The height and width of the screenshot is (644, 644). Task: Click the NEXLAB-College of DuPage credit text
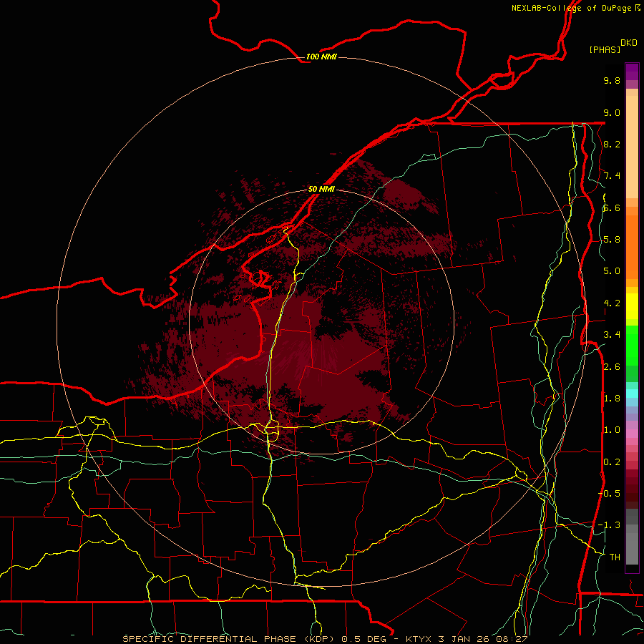(571, 8)
